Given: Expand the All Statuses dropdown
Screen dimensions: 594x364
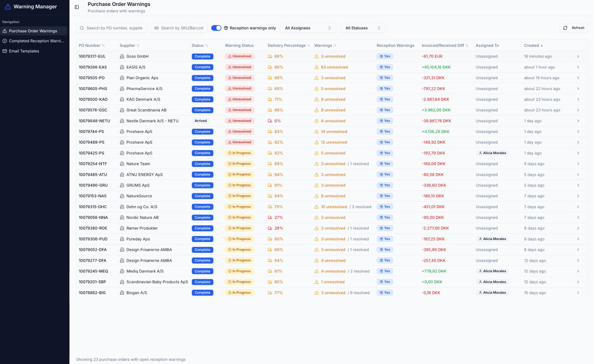Looking at the screenshot, I should point(363,28).
